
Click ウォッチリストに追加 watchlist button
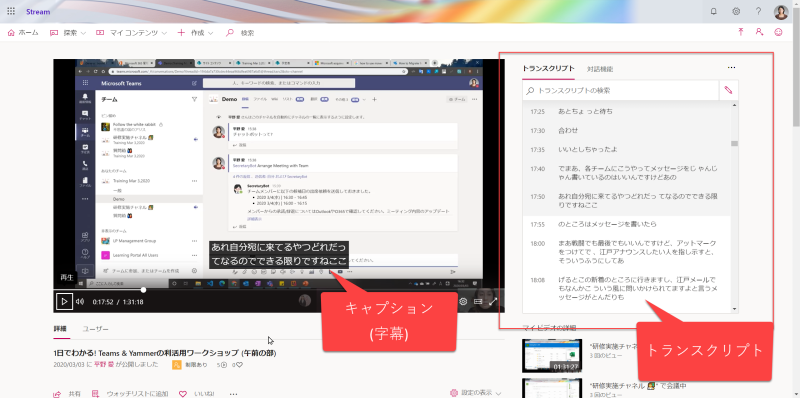click(130, 394)
